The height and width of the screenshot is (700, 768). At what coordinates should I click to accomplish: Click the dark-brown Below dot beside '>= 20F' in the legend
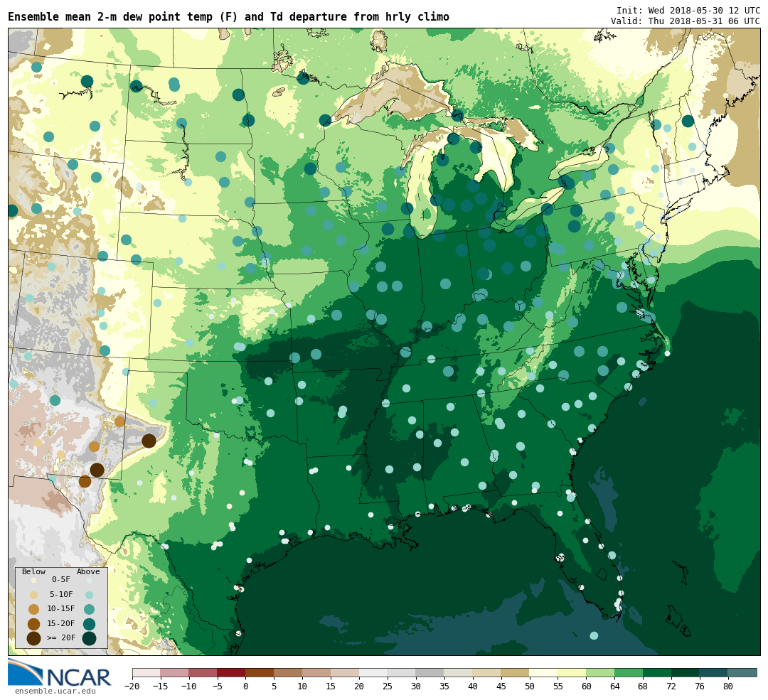34,638
